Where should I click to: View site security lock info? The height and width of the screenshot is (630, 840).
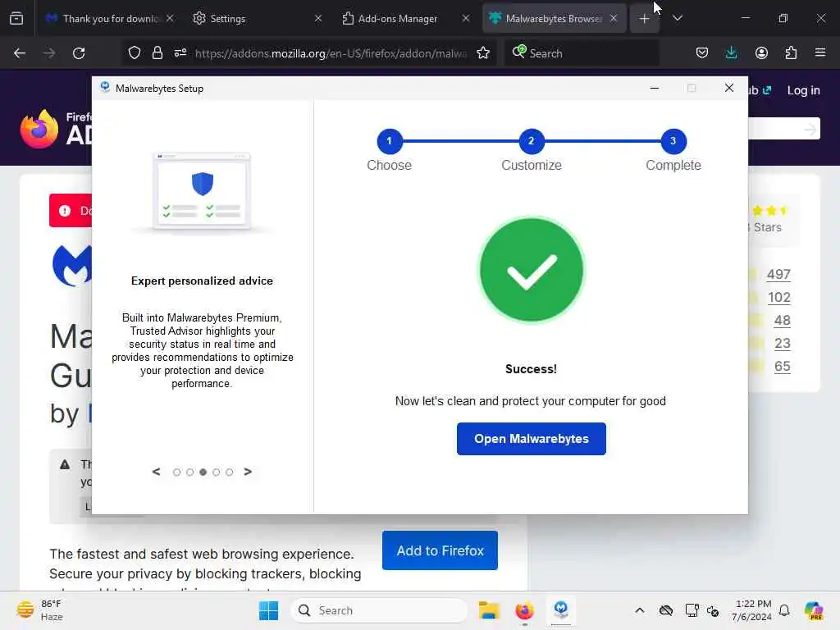[x=157, y=52]
